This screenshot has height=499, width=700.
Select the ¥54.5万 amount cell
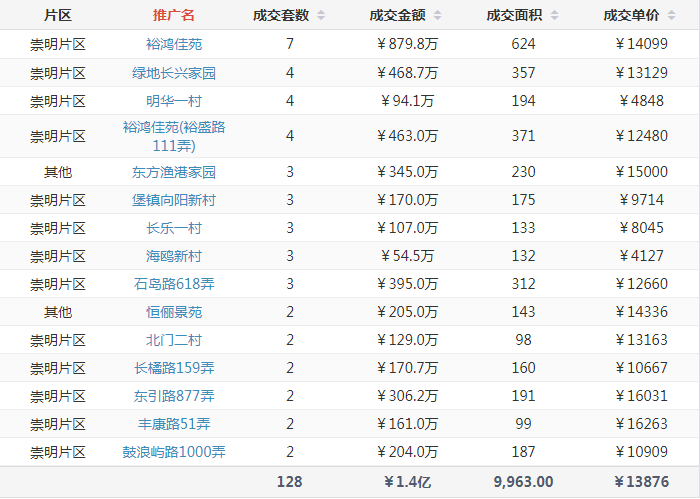click(407, 256)
